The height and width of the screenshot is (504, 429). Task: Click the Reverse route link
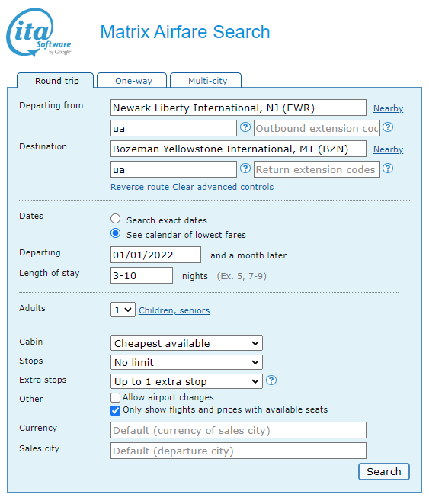139,187
